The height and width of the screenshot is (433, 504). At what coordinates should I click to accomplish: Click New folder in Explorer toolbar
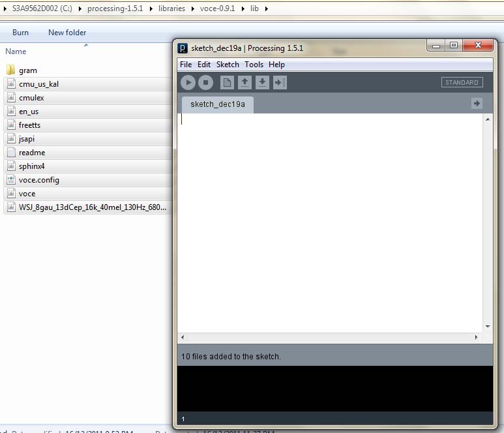(67, 33)
